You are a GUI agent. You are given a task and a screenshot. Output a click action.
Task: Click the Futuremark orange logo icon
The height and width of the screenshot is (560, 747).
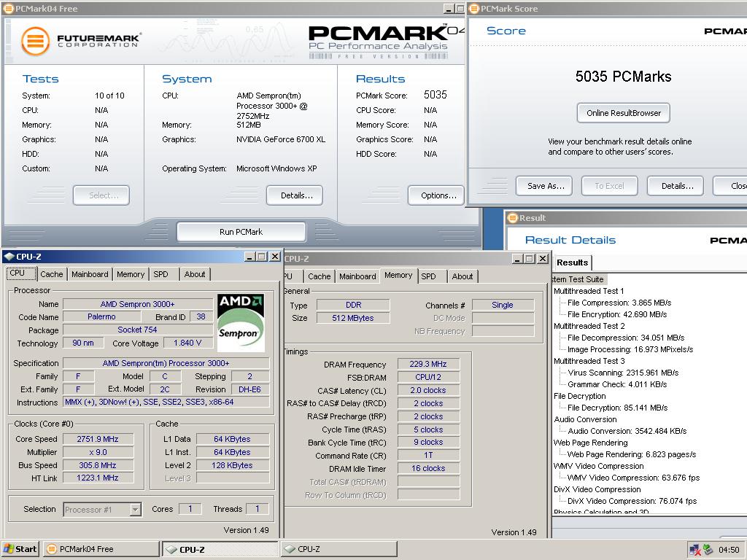click(35, 41)
